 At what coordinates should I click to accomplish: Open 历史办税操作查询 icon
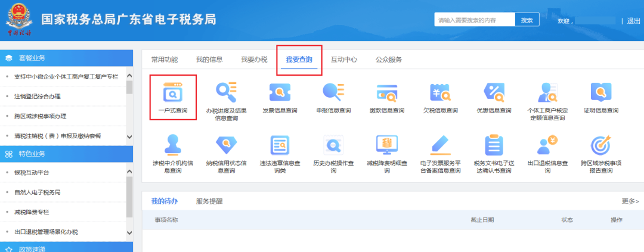pos(333,145)
